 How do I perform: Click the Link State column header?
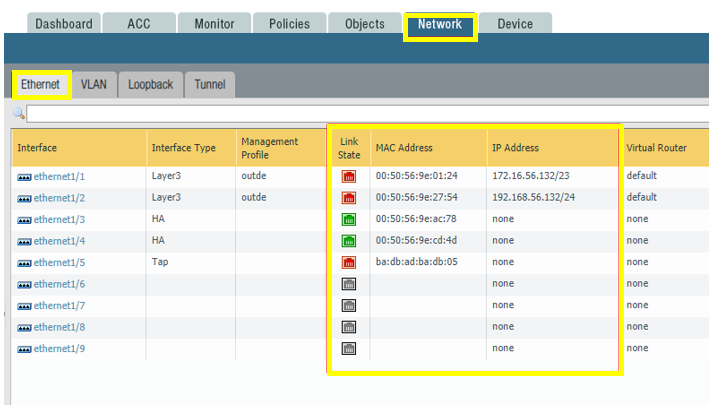pyautogui.click(x=349, y=148)
